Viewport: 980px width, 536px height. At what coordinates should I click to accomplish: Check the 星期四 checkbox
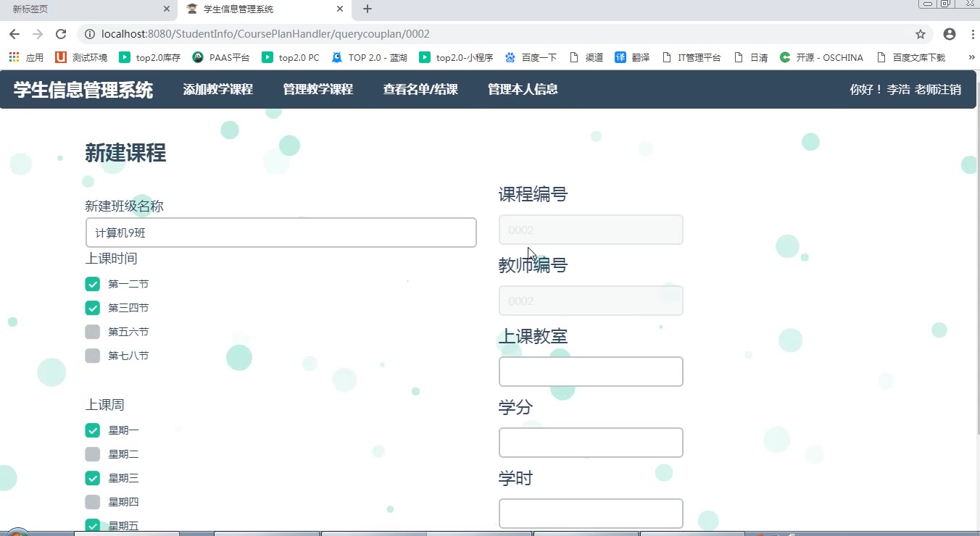(x=92, y=502)
